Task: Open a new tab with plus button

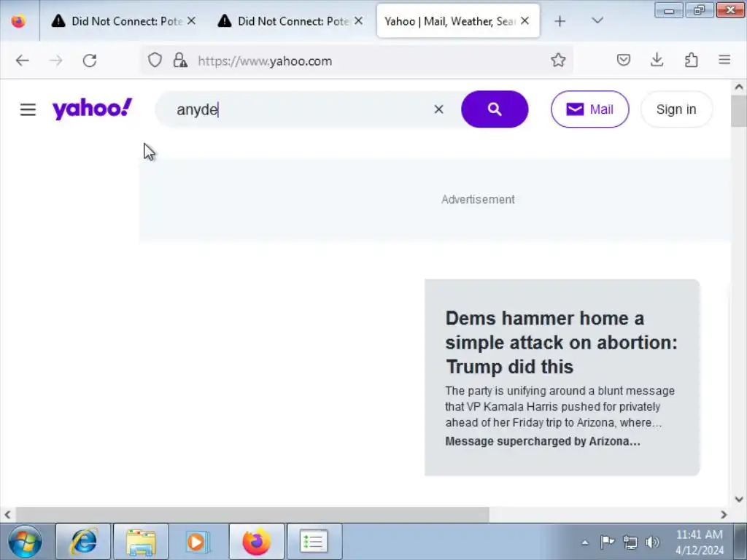Action: coord(560,21)
